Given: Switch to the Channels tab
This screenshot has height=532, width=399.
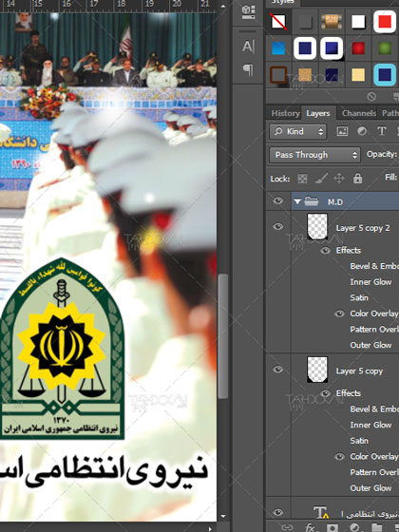Looking at the screenshot, I should (359, 113).
